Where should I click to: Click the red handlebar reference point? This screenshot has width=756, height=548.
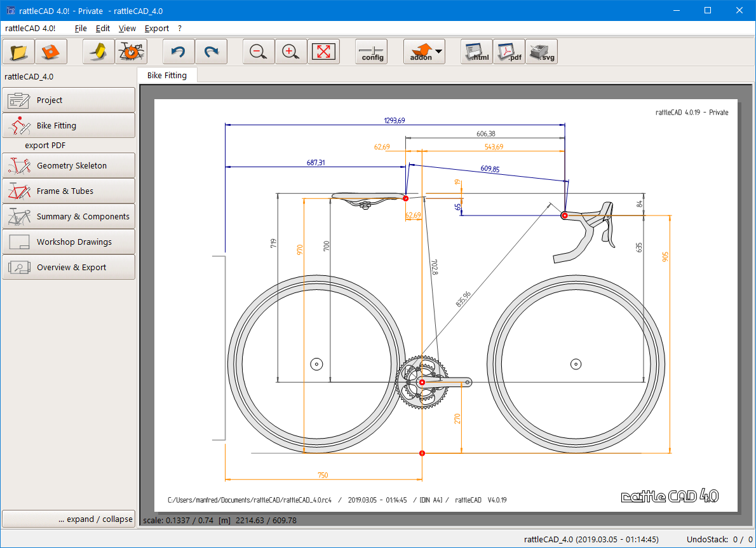pos(565,215)
